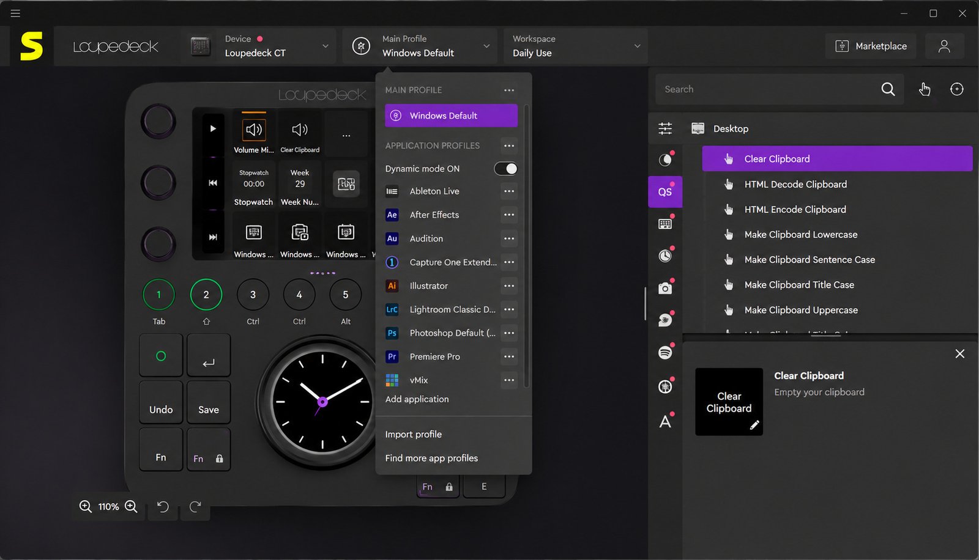Click Import profile
Screen dimensions: 979x560
click(413, 434)
